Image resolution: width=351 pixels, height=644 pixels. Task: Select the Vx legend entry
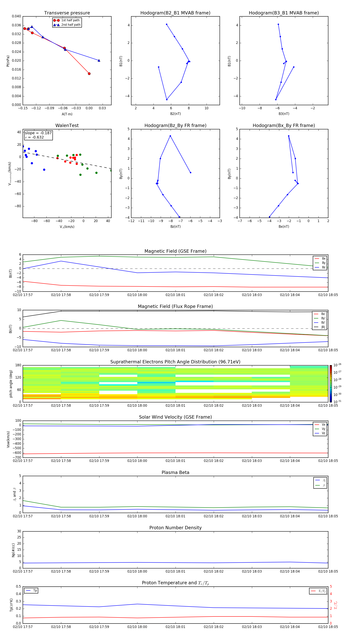click(x=320, y=424)
